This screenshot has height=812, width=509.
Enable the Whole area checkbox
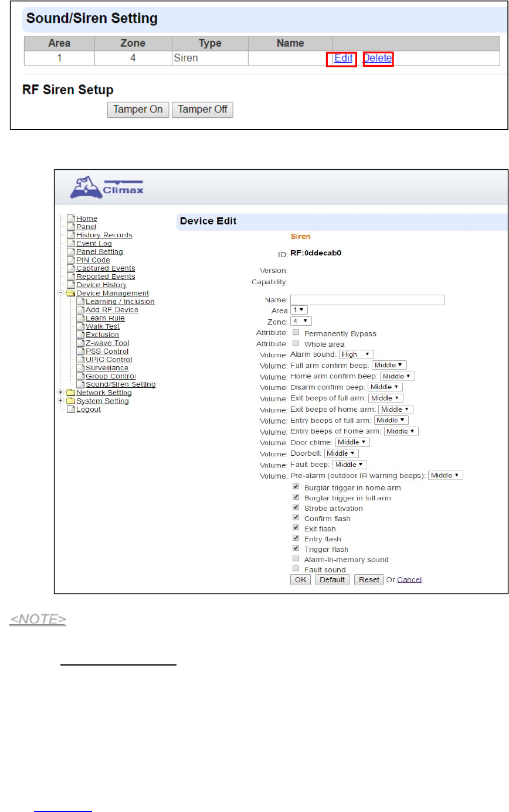click(296, 343)
